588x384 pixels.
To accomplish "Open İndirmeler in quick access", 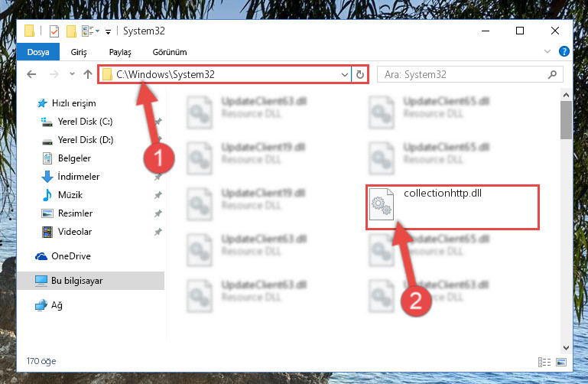I will (79, 177).
